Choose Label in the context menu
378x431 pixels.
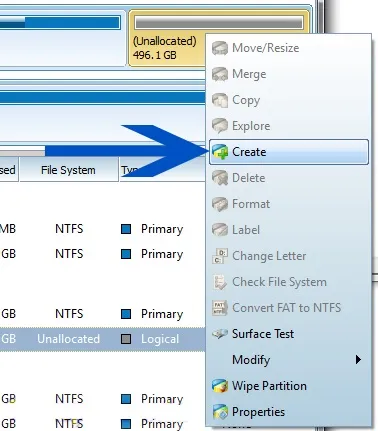289,230
